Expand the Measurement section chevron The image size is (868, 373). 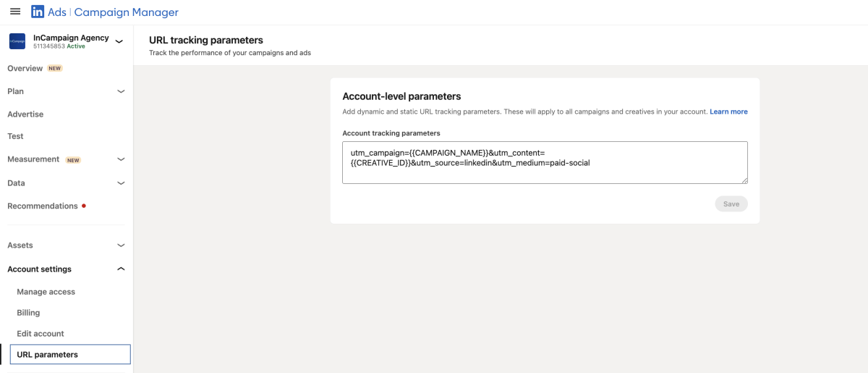coord(121,159)
